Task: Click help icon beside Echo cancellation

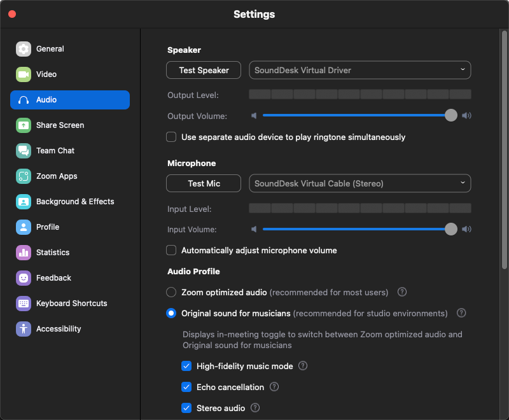Action: (x=274, y=387)
